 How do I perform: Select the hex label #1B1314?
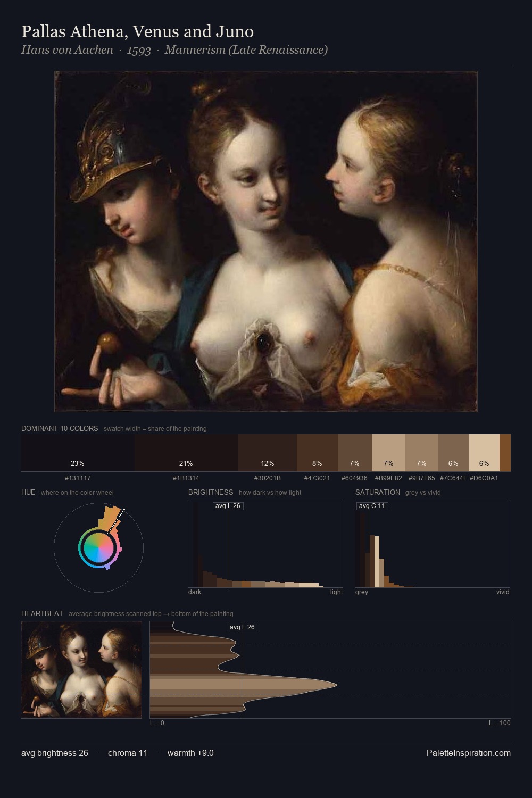click(x=186, y=478)
